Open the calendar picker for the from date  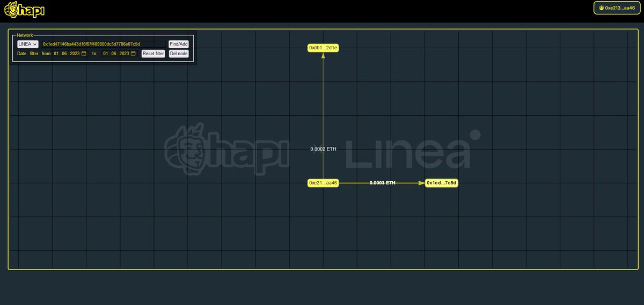tap(84, 54)
